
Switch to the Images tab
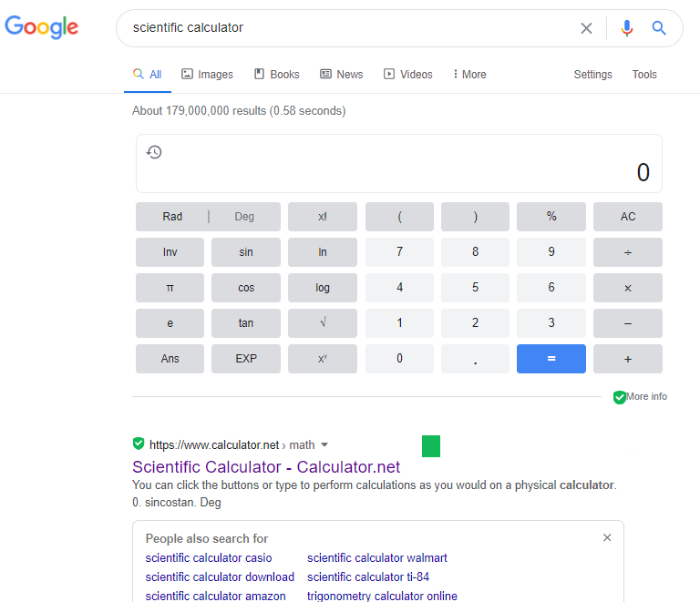pos(207,75)
